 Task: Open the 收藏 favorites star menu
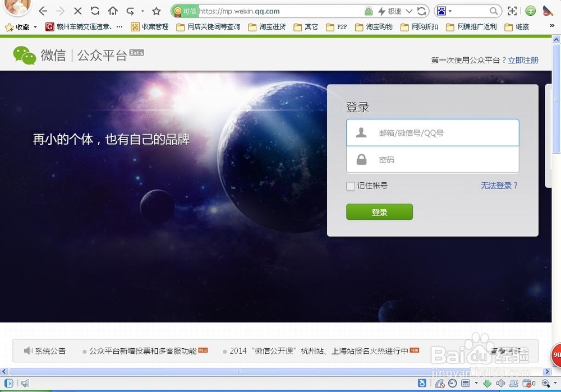(x=17, y=27)
